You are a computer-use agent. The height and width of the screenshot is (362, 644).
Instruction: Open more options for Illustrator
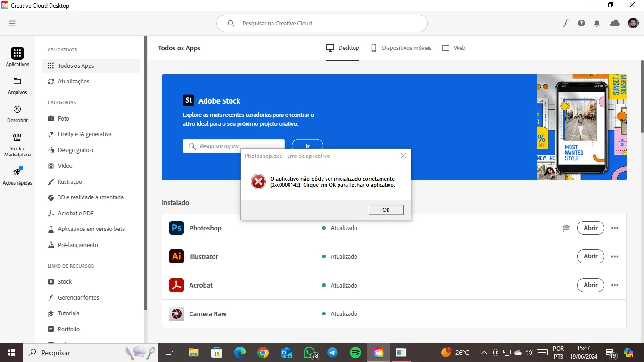615,257
